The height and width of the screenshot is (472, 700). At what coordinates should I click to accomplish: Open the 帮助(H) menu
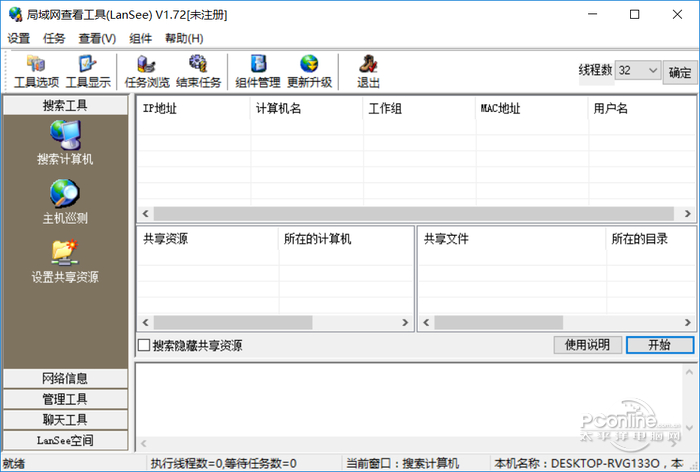tap(184, 38)
